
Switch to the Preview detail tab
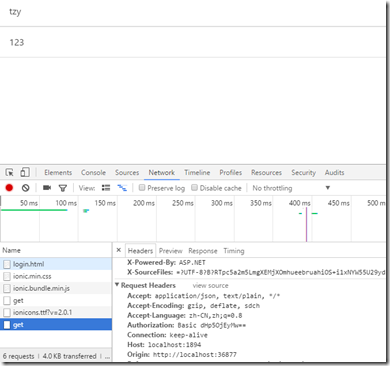(170, 251)
